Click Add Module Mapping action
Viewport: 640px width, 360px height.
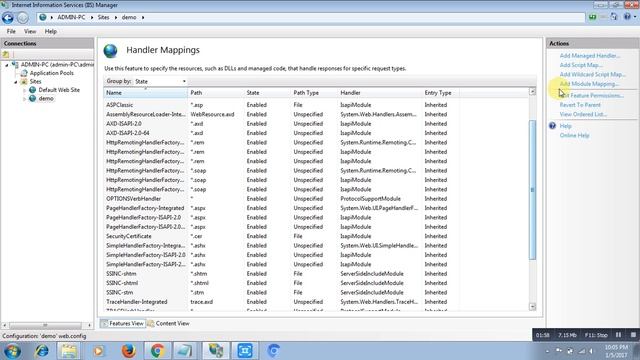coord(589,84)
